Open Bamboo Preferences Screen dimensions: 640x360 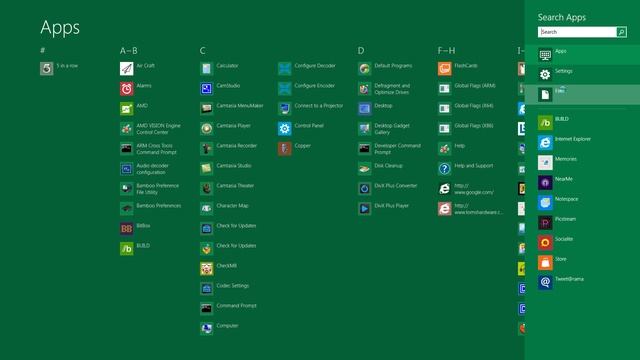[x=151, y=209]
